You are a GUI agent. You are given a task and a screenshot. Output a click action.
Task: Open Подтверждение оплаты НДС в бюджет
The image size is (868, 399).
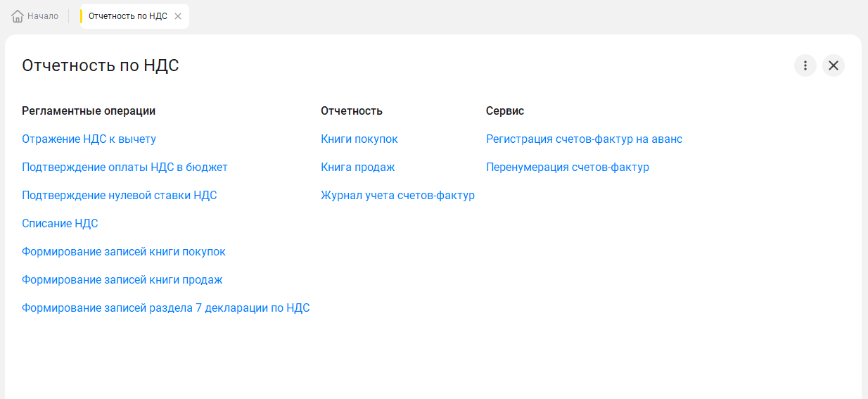pos(125,167)
